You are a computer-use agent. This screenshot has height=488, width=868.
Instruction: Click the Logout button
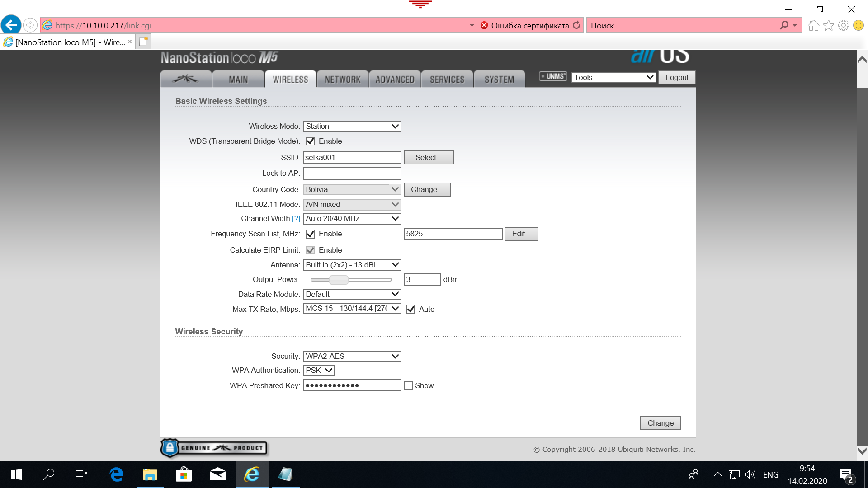(677, 78)
